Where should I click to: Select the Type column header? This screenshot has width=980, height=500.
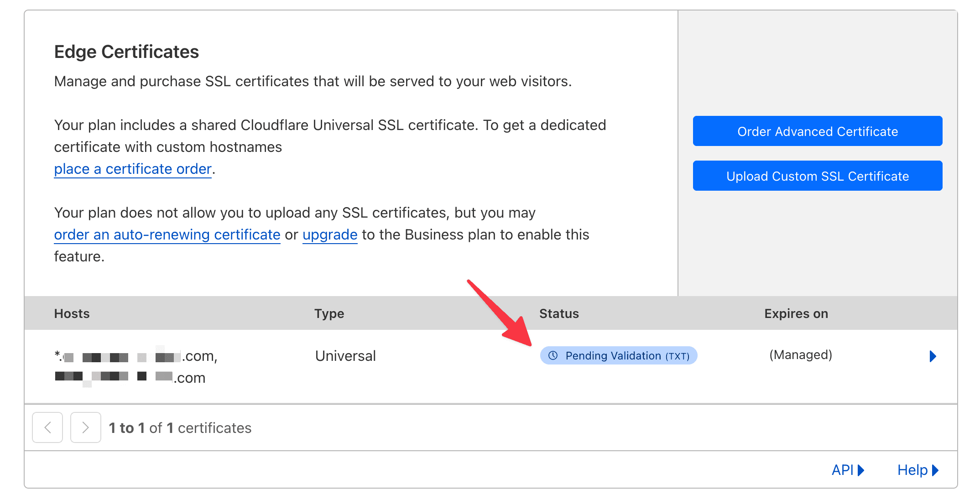click(329, 313)
